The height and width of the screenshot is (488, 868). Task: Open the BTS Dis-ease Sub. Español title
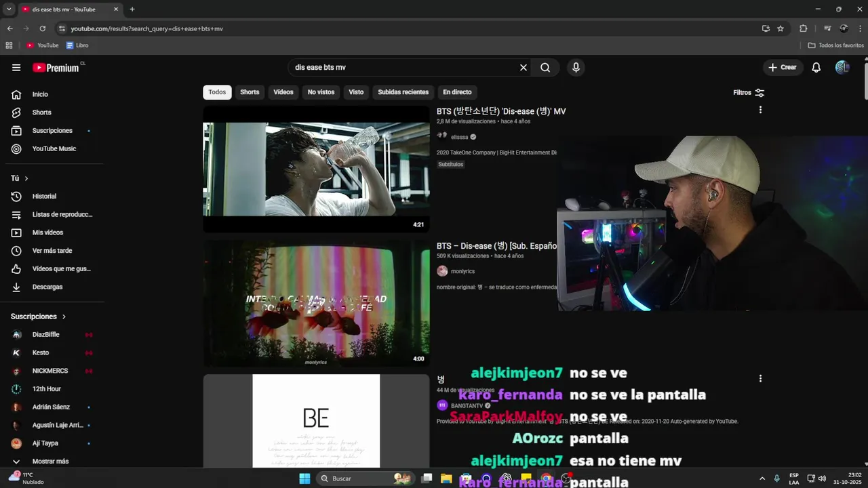click(496, 246)
